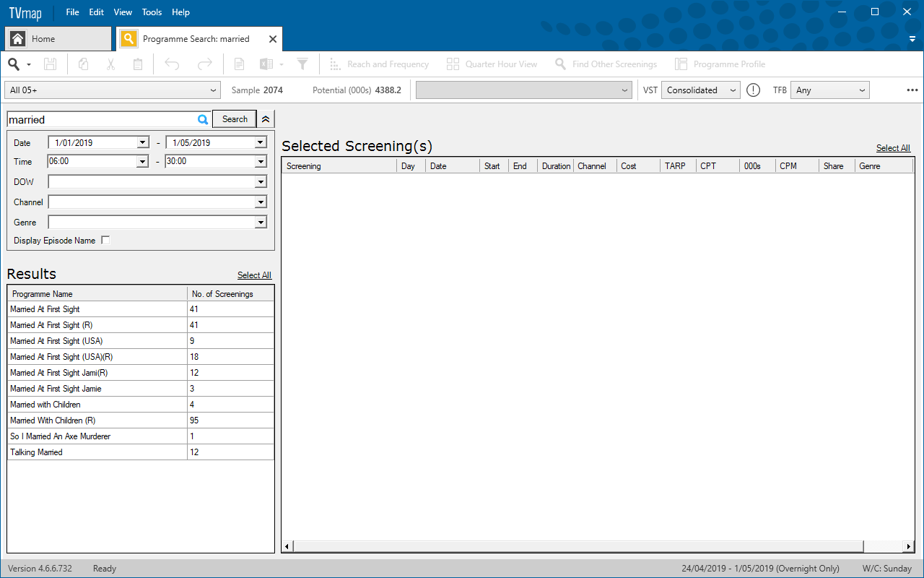Click the redo arrow icon
Screen dimensions: 924x578
click(205, 64)
